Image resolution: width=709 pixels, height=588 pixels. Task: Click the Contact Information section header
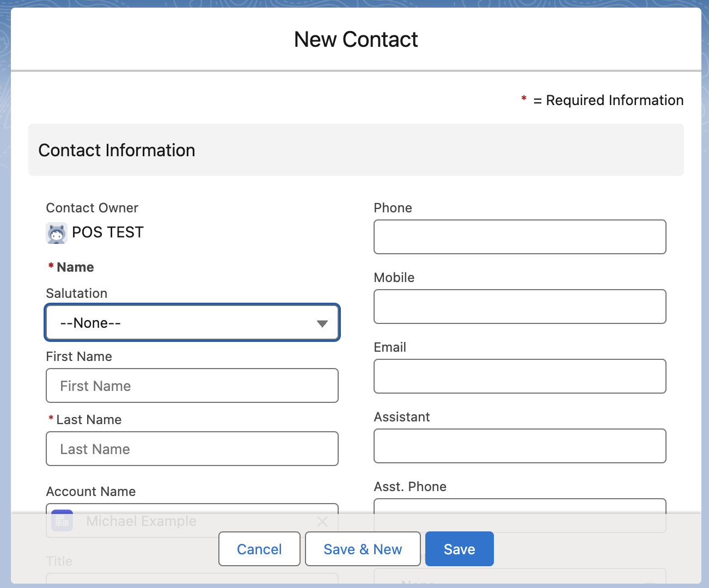click(x=356, y=150)
